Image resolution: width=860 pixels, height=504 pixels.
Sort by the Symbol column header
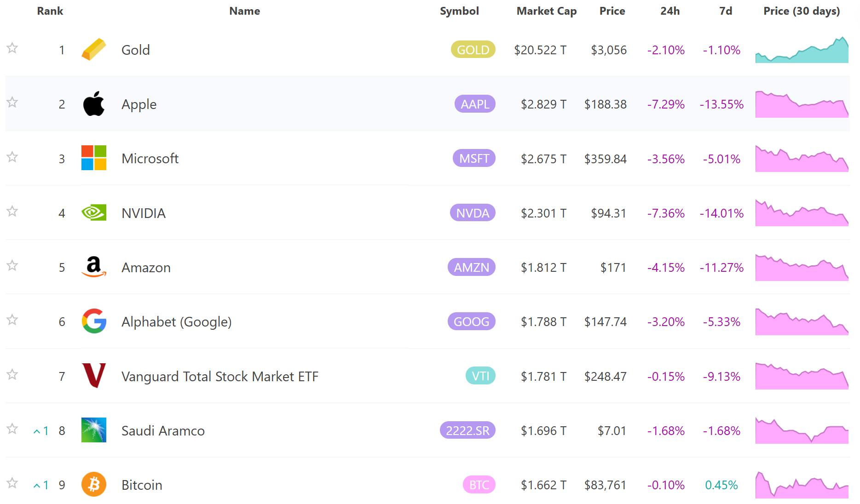[459, 11]
